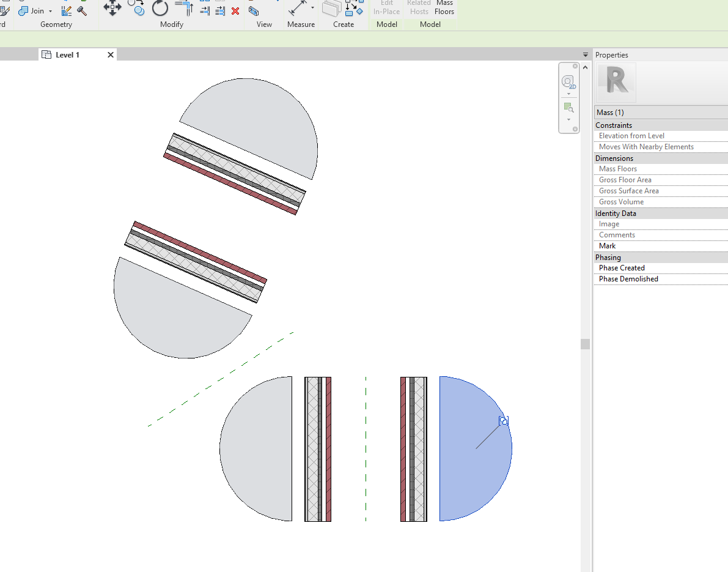Open the Properties panel menu arrow

click(586, 54)
